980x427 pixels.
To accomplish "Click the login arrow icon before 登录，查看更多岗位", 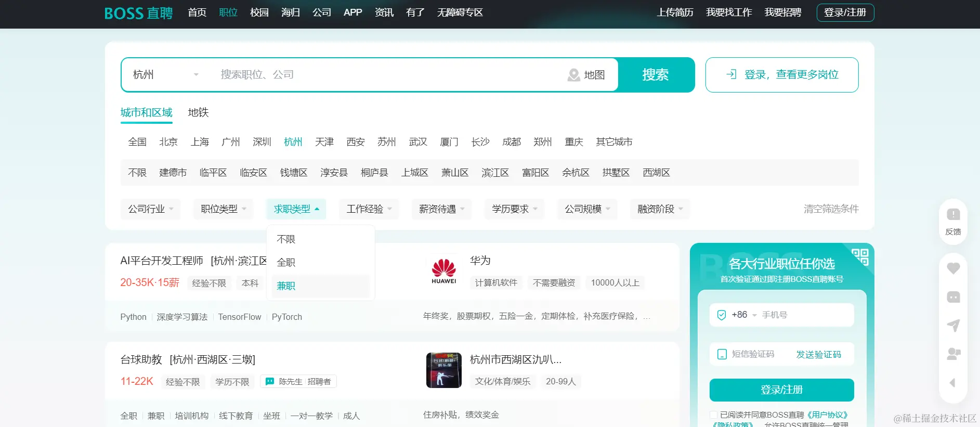I will pos(731,74).
